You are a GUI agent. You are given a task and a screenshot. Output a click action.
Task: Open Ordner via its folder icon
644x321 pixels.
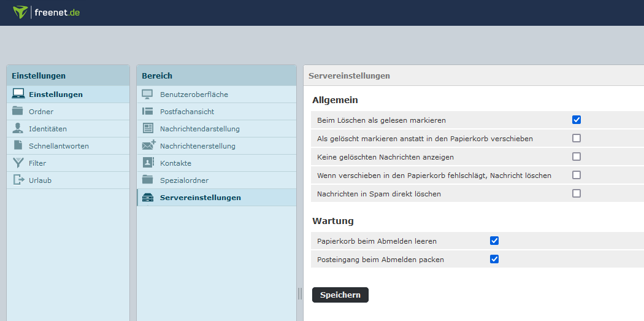tap(18, 111)
